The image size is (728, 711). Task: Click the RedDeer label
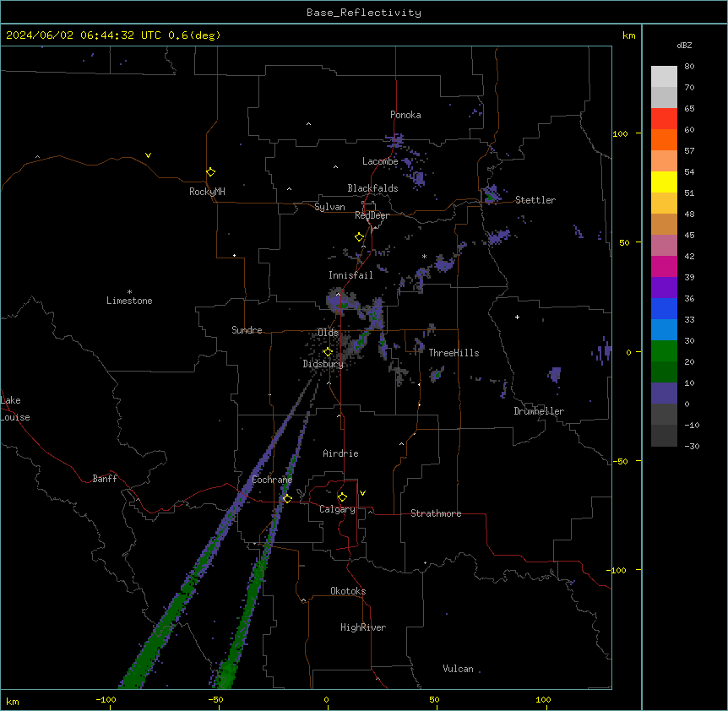(x=372, y=215)
